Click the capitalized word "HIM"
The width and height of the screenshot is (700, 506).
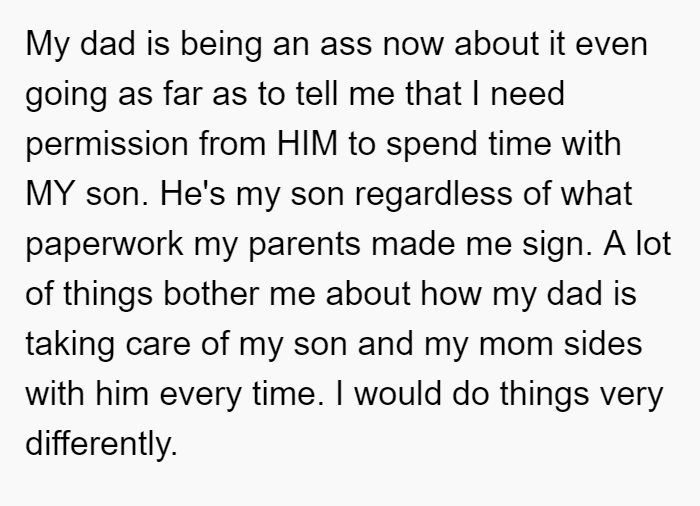click(x=307, y=144)
